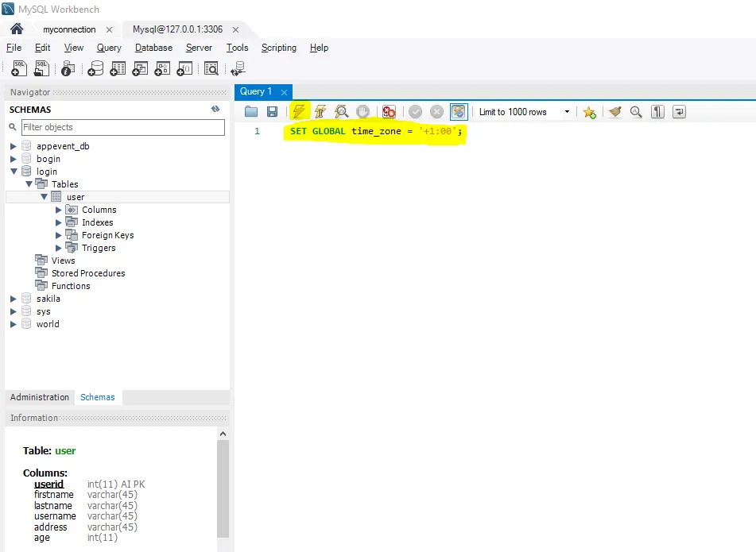The image size is (756, 552).
Task: Open the home screen tab icon
Action: pyautogui.click(x=17, y=29)
